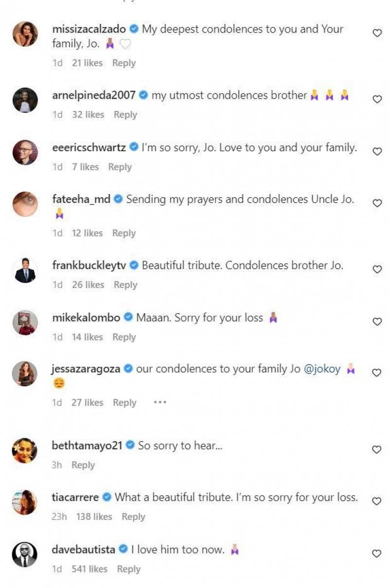Viewport: 389px width, 588px height.
Task: Like frankbuckleytv's tribute comment heart icon
Action: point(377,269)
